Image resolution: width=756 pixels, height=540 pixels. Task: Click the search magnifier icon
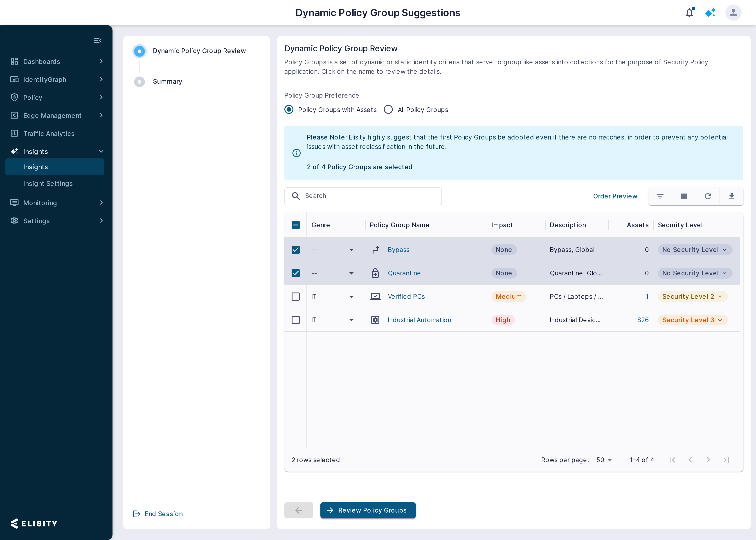tap(296, 196)
